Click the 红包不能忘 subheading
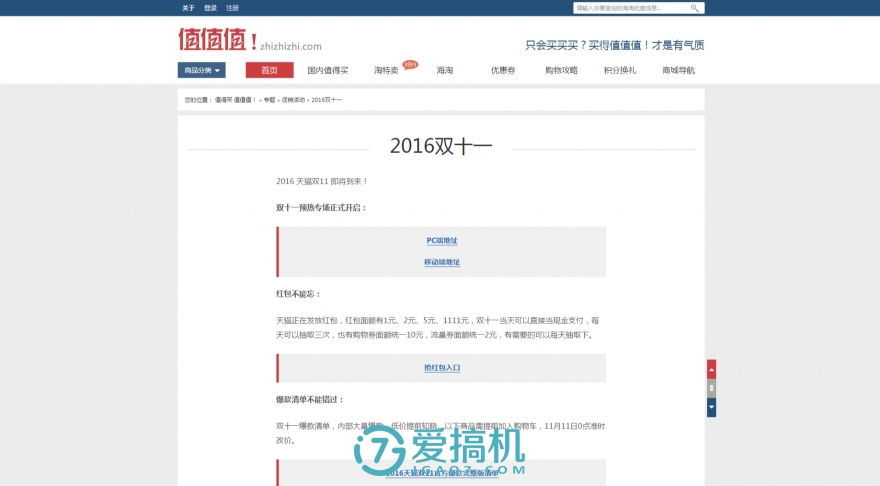Image resolution: width=880 pixels, height=486 pixels. pos(298,294)
